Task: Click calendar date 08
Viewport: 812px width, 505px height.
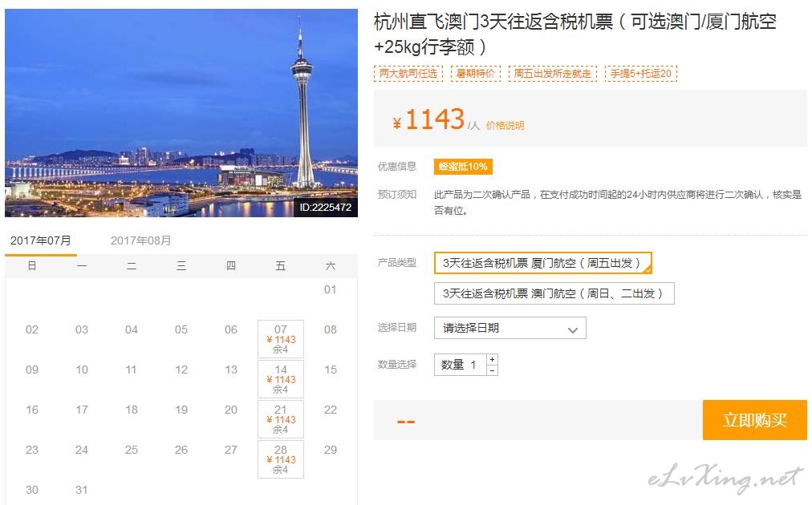Action: 331,329
